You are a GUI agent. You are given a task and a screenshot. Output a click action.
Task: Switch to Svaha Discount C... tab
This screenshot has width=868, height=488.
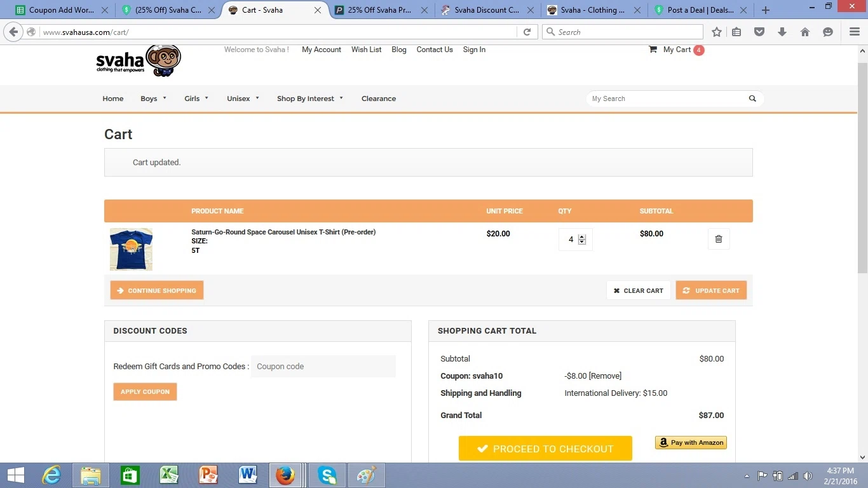[x=487, y=10]
